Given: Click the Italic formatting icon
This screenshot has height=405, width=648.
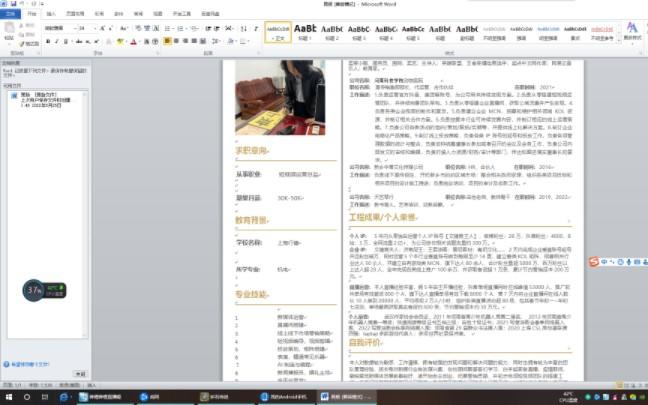Looking at the screenshot, I should pyautogui.click(x=56, y=43).
